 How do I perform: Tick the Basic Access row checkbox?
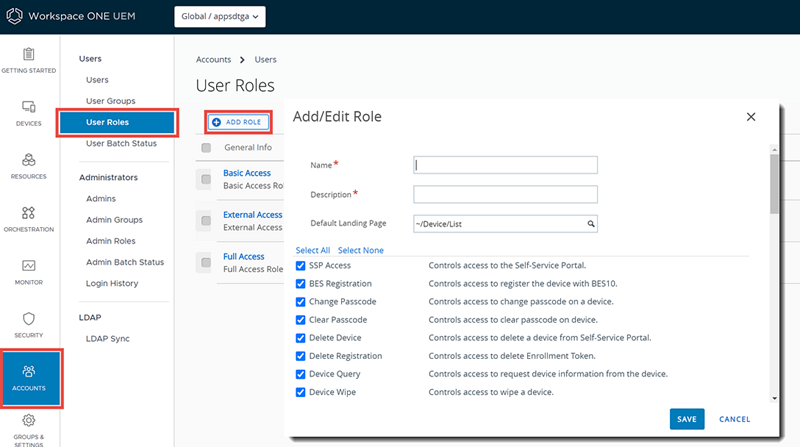point(206,179)
